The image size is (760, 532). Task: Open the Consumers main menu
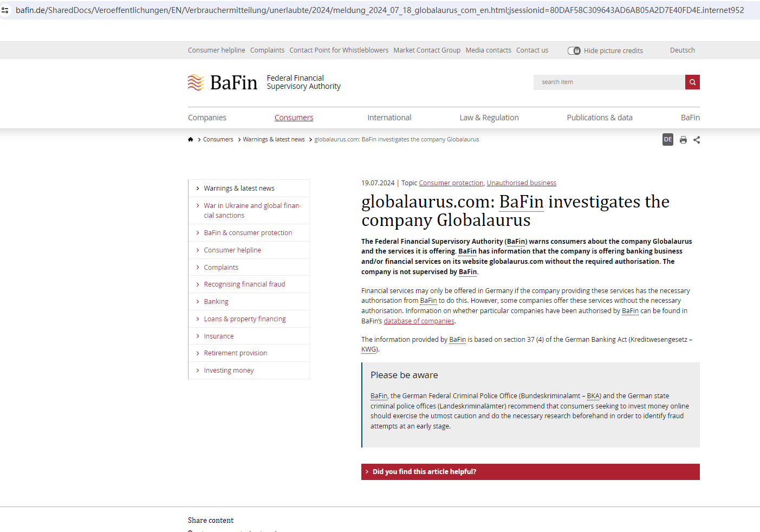(x=294, y=118)
